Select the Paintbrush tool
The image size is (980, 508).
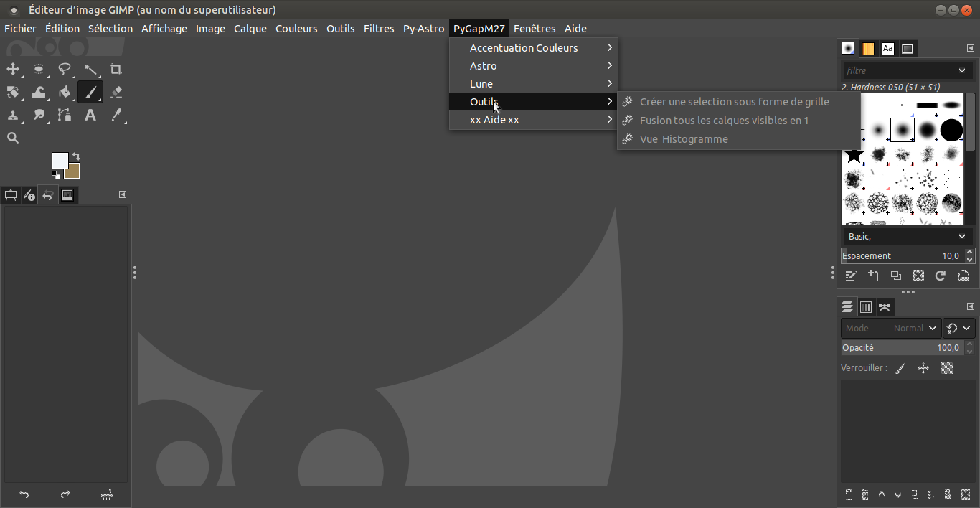[x=90, y=93]
